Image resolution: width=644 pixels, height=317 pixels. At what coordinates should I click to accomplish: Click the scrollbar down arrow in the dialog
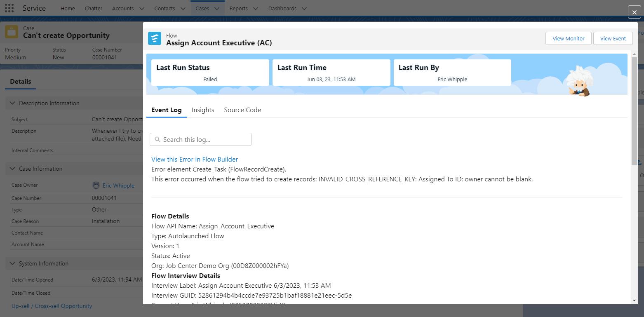(634, 301)
